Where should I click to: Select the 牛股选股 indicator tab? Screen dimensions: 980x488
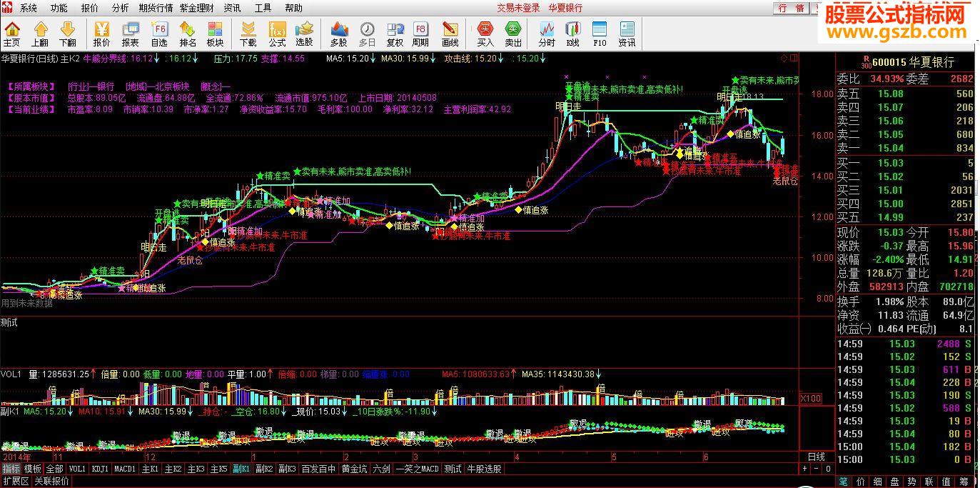(x=485, y=469)
